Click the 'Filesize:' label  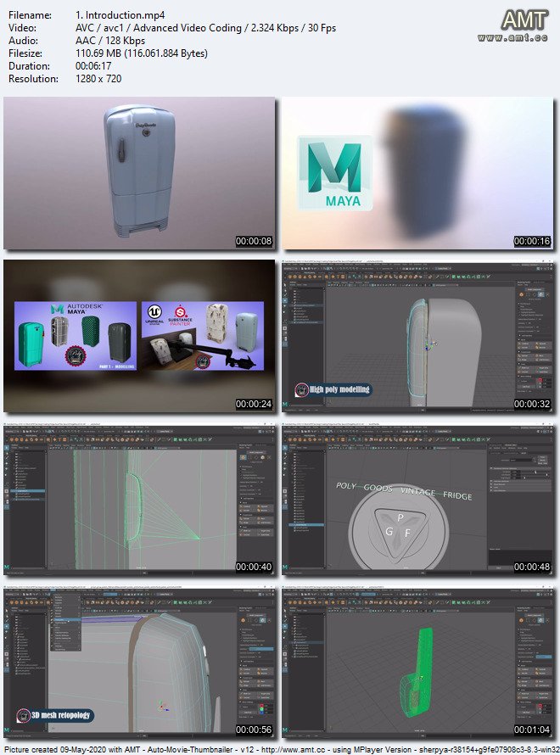coord(25,53)
